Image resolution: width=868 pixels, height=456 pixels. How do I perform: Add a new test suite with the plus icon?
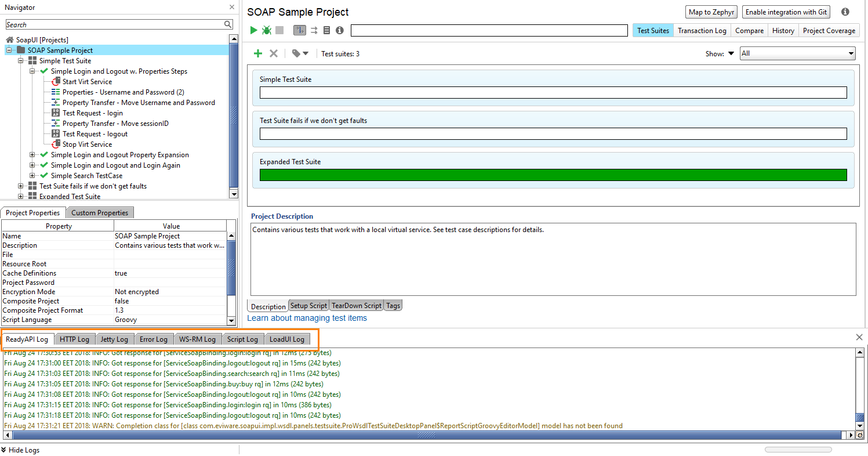(x=258, y=53)
